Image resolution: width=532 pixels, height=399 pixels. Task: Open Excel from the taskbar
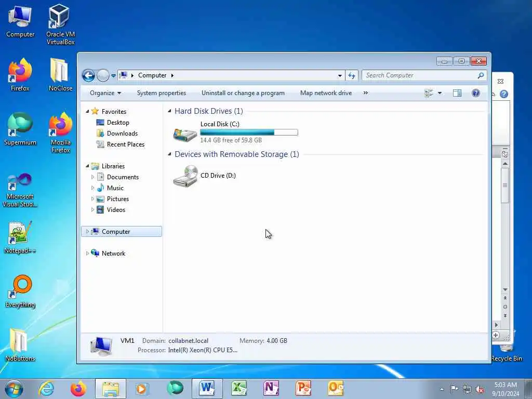(x=239, y=389)
